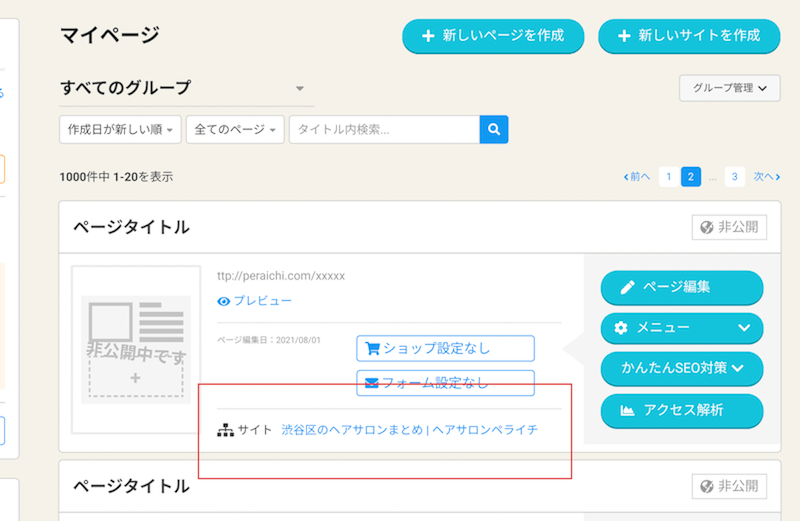This screenshot has width=800, height=521.
Task: Select page 1 in pagination
Action: (x=667, y=177)
